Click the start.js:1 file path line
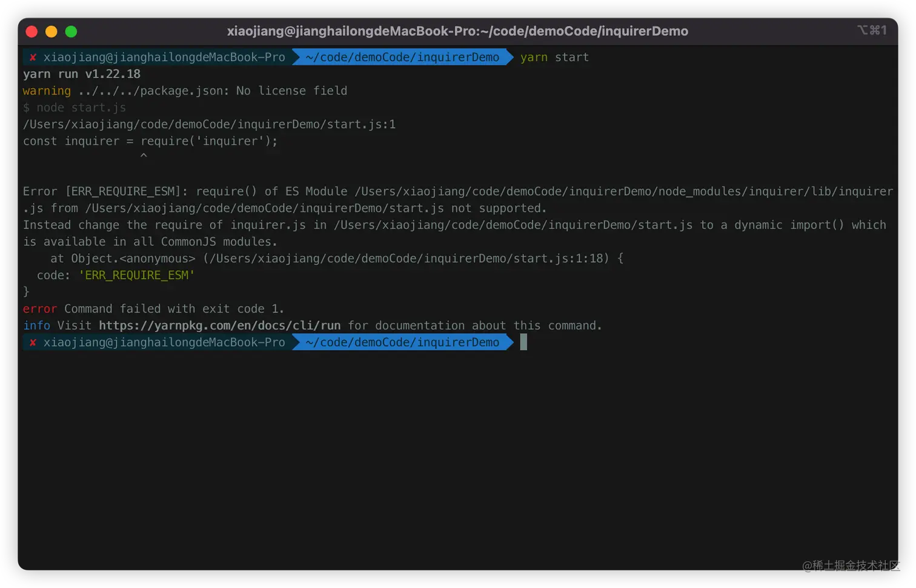This screenshot has height=588, width=916. point(209,124)
